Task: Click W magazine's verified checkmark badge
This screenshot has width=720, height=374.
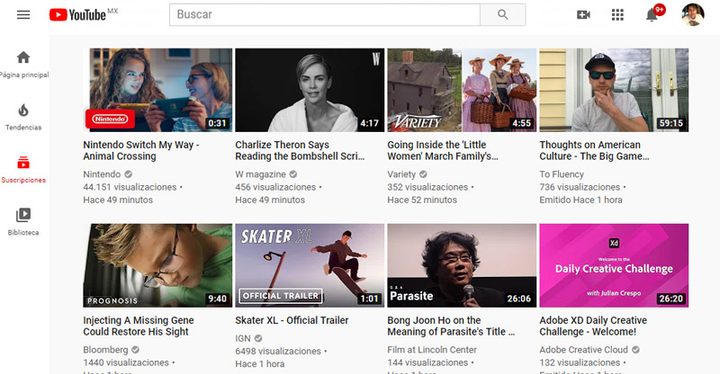Action: click(293, 174)
